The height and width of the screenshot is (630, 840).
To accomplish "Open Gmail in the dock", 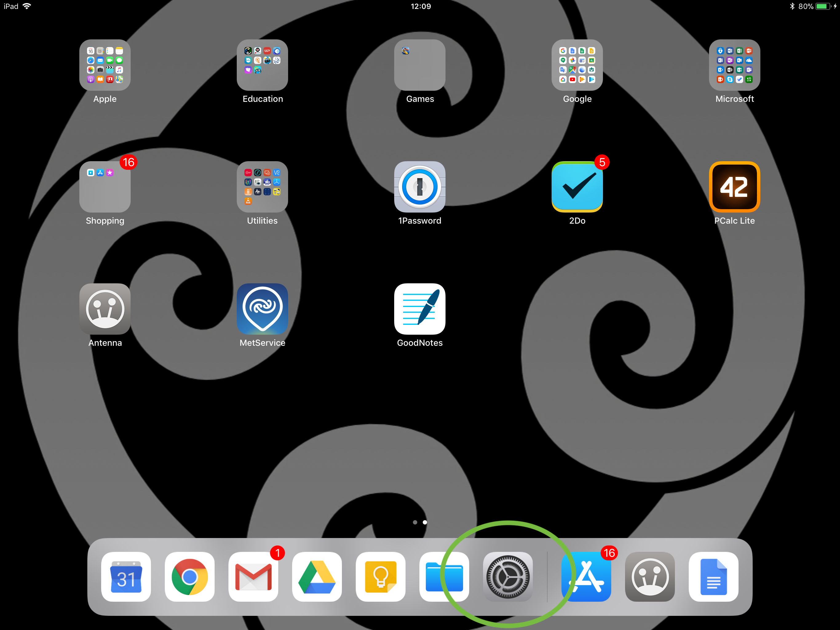I will pyautogui.click(x=253, y=577).
